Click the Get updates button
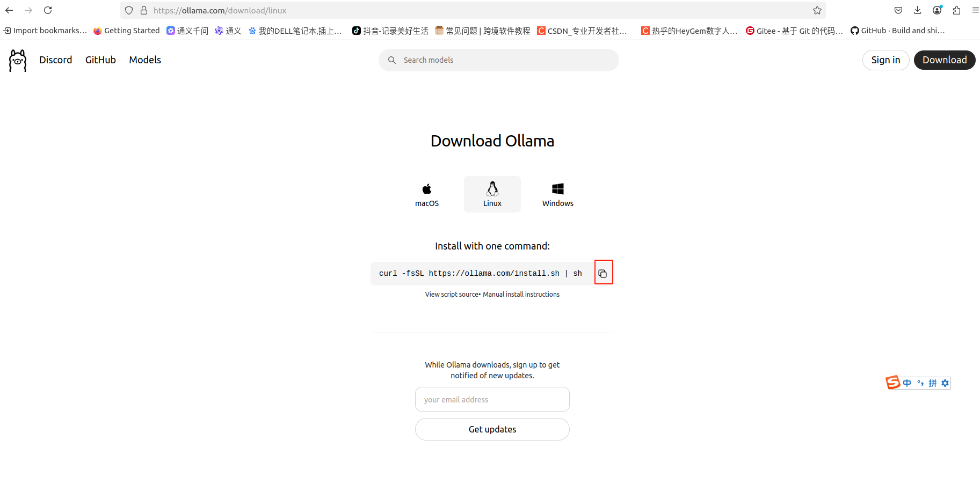This screenshot has height=477, width=980. click(x=492, y=429)
